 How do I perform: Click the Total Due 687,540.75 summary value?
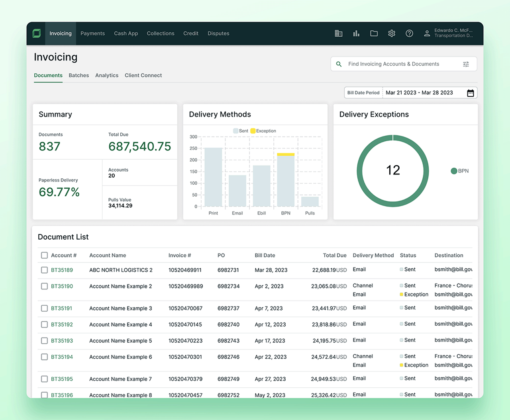pos(139,147)
